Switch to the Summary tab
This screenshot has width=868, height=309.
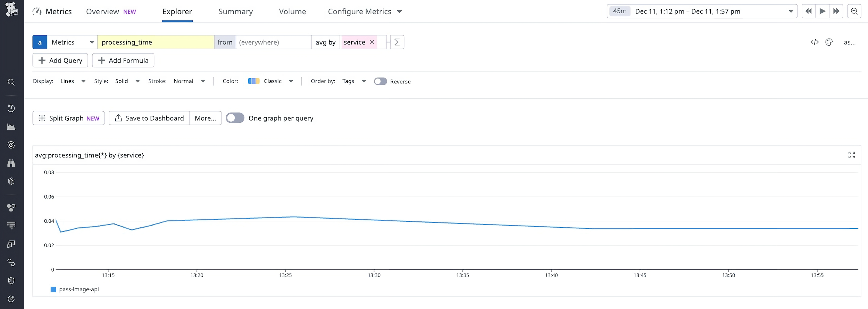235,11
